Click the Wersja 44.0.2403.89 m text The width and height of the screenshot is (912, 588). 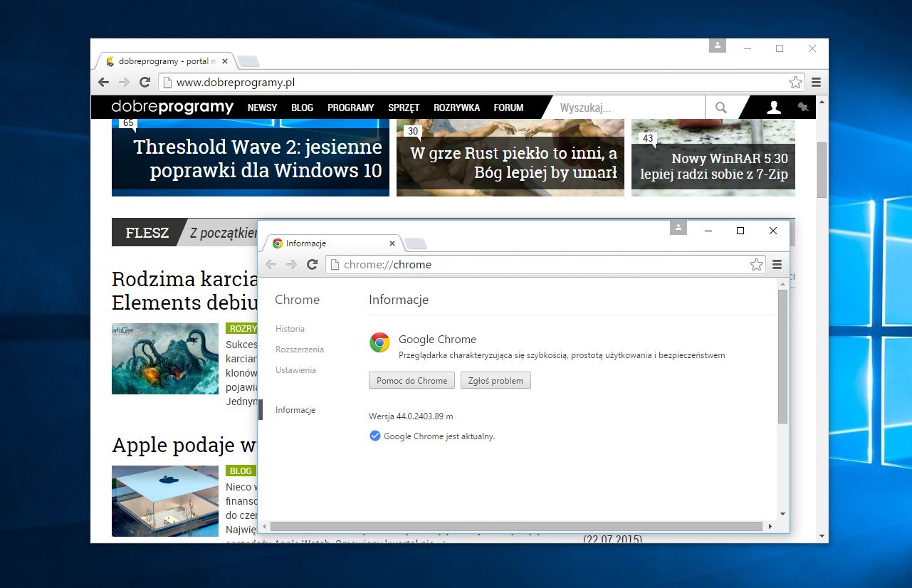411,416
